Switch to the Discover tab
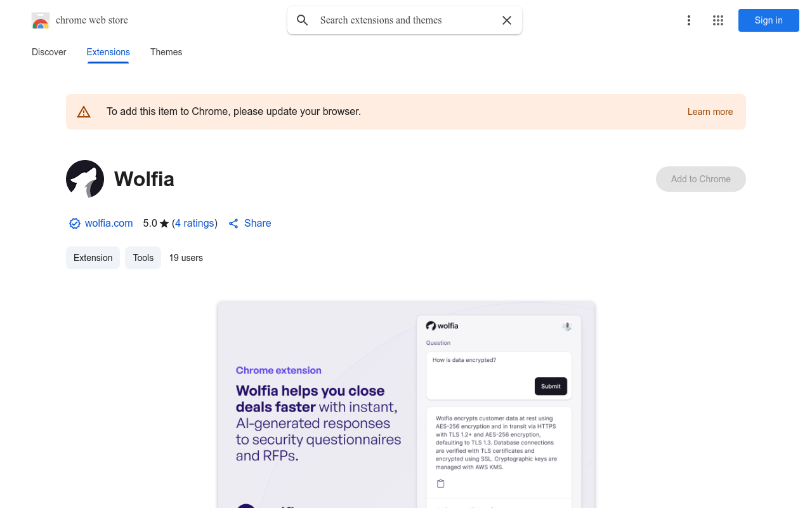 [49, 52]
